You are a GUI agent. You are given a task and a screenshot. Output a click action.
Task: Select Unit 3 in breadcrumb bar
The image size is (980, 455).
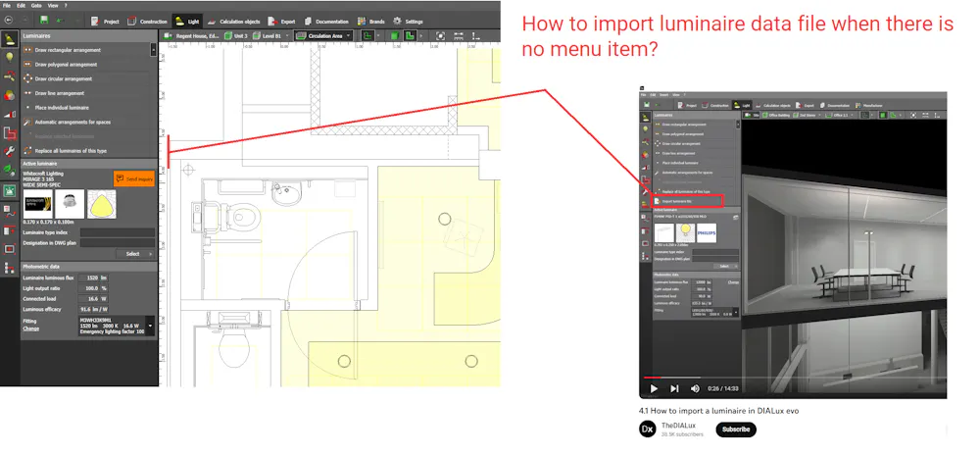coord(236,36)
